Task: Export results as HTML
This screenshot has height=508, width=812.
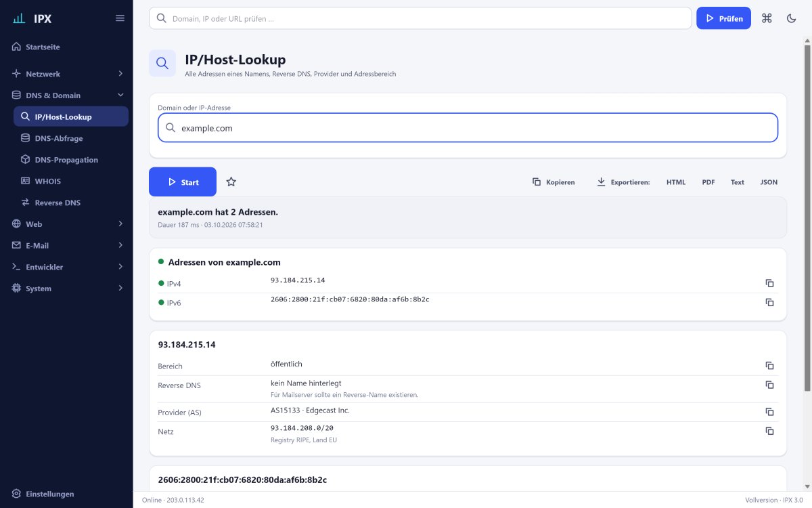Action: coord(676,182)
